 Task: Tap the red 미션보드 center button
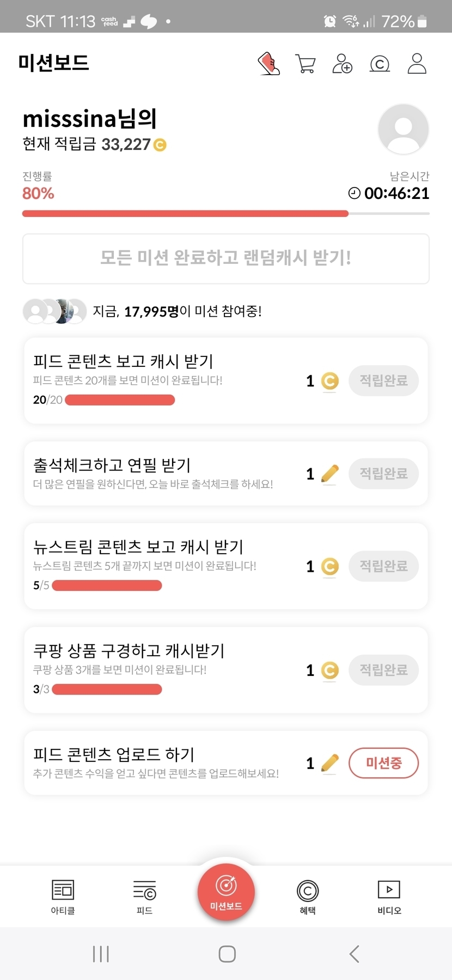click(226, 892)
